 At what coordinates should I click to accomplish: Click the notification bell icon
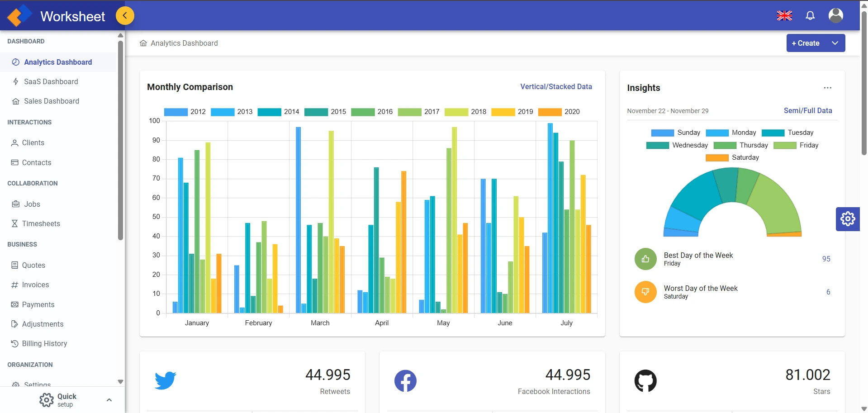click(x=810, y=16)
